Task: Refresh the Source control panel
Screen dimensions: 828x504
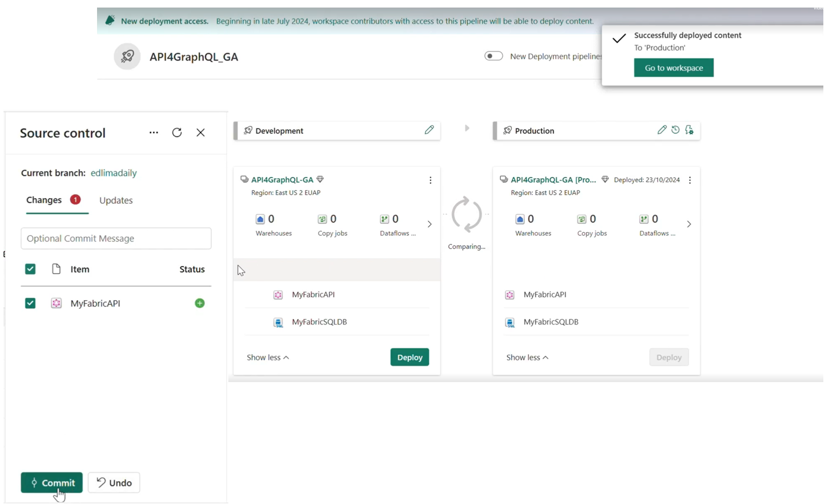Action: [177, 132]
